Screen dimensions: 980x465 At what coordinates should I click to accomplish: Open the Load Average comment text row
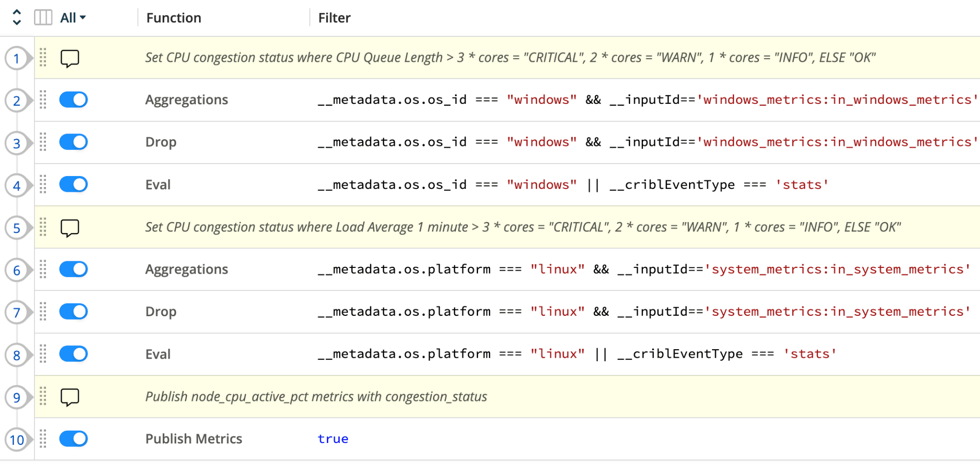coord(523,227)
